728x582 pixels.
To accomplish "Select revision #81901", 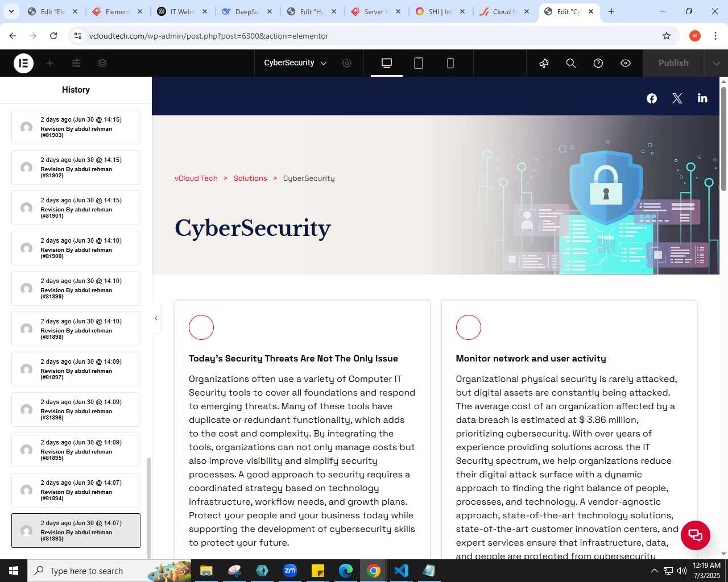I will (76, 208).
